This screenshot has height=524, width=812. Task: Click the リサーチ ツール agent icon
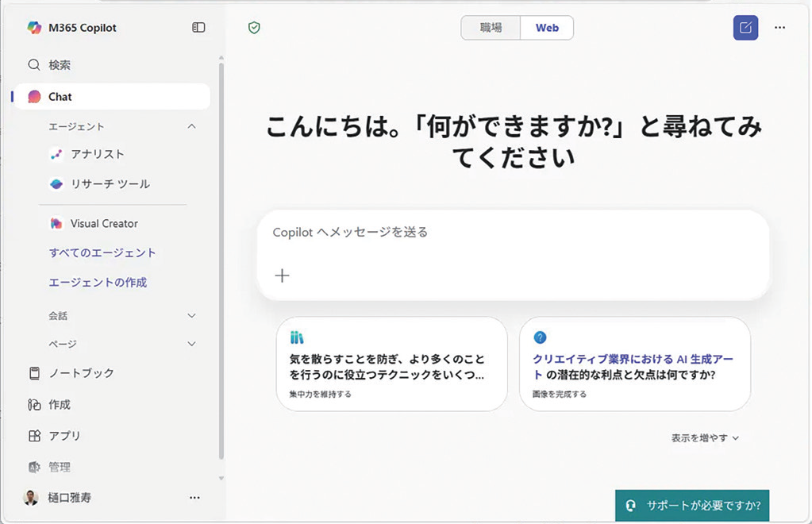point(56,184)
